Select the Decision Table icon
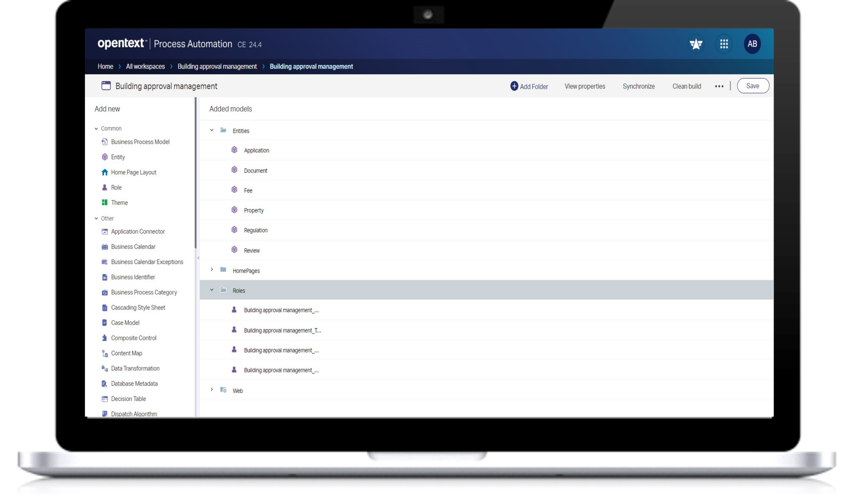Image resolution: width=856 pixels, height=504 pixels. 104,399
